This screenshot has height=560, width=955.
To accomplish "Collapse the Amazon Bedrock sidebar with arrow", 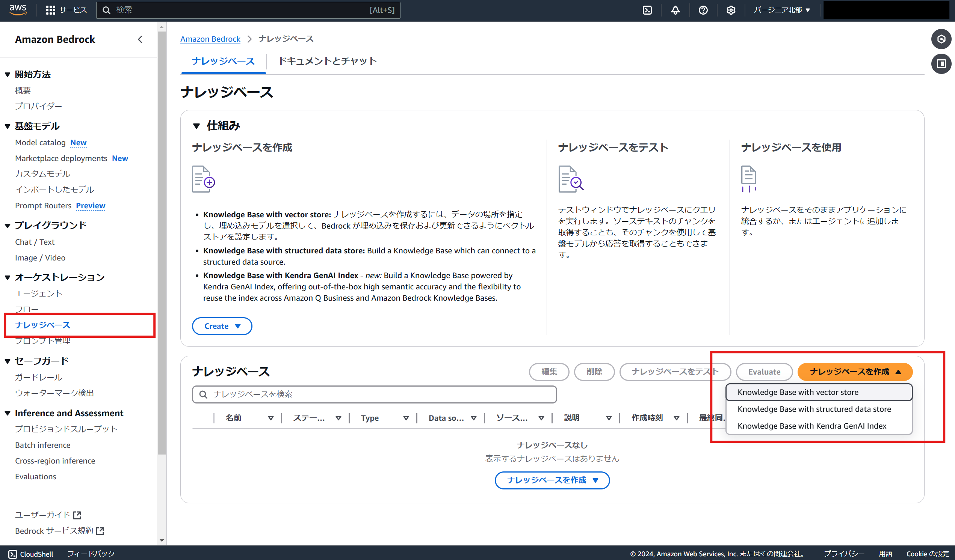I will click(x=140, y=39).
